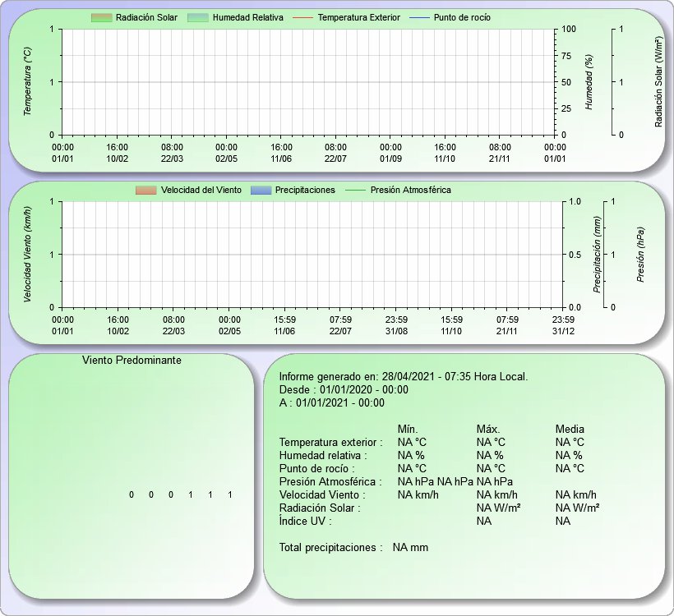The height and width of the screenshot is (616, 674).
Task: Select the Precipitación (mm) axis title
Action: point(598,254)
